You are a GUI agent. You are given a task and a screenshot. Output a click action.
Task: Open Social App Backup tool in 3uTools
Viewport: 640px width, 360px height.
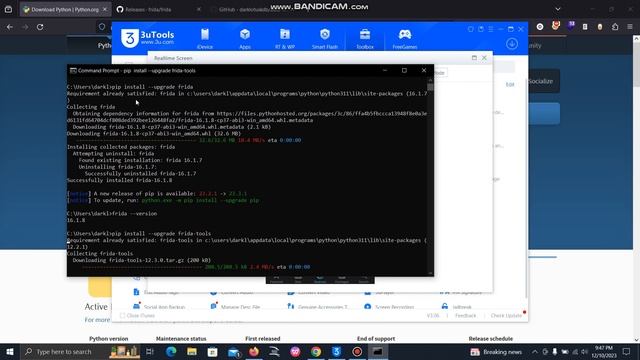159,307
